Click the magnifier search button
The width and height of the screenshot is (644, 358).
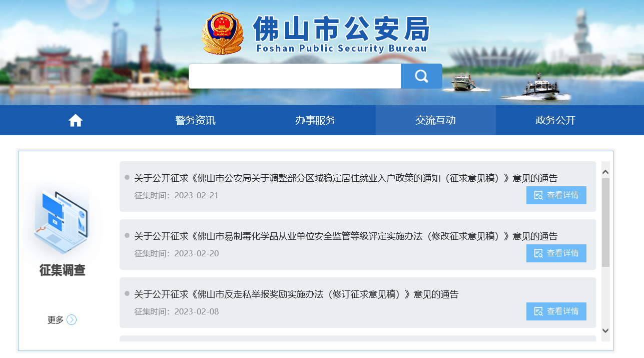[421, 76]
